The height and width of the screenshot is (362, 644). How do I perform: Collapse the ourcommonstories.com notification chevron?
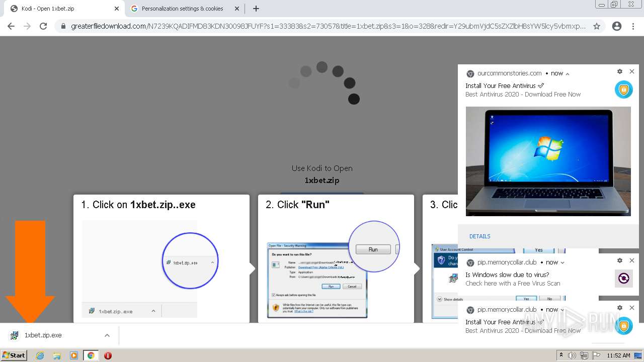pos(568,74)
